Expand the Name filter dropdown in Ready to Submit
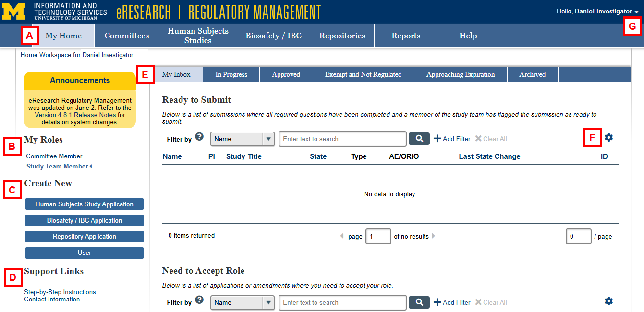 268,139
